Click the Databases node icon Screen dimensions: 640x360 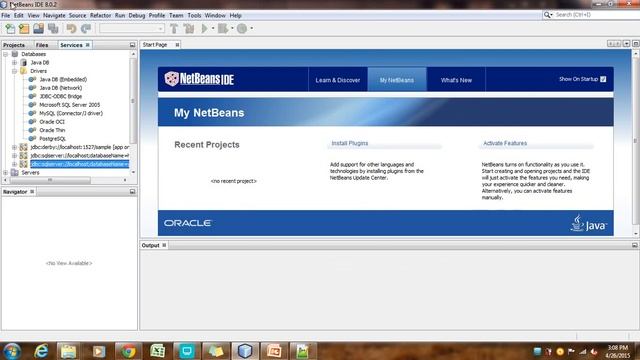click(x=15, y=54)
